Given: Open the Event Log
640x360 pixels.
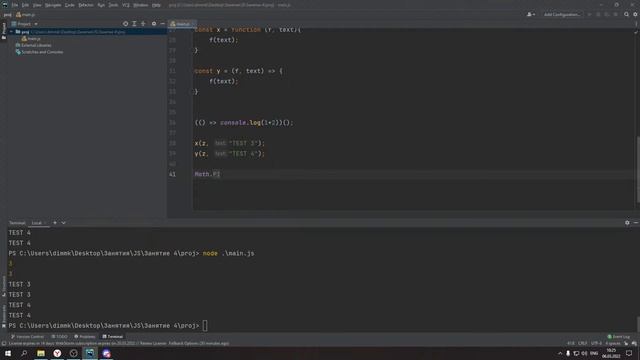Looking at the screenshot, I should (x=619, y=337).
